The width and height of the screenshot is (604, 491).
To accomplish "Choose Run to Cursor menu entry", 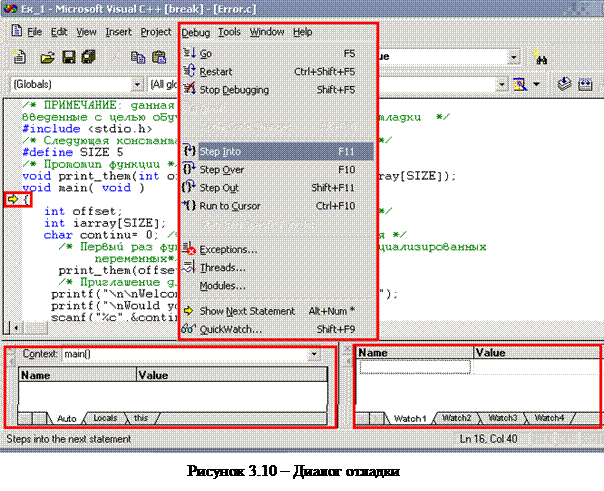I will [x=277, y=206].
